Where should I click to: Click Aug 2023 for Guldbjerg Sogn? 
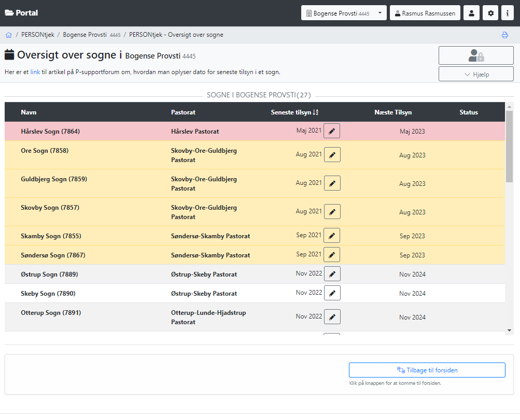(412, 184)
